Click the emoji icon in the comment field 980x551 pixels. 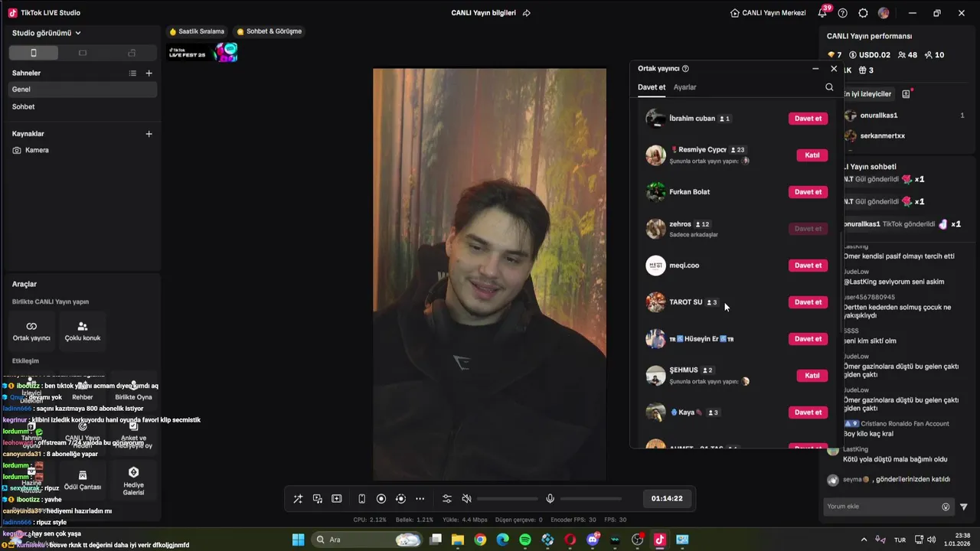pos(946,507)
